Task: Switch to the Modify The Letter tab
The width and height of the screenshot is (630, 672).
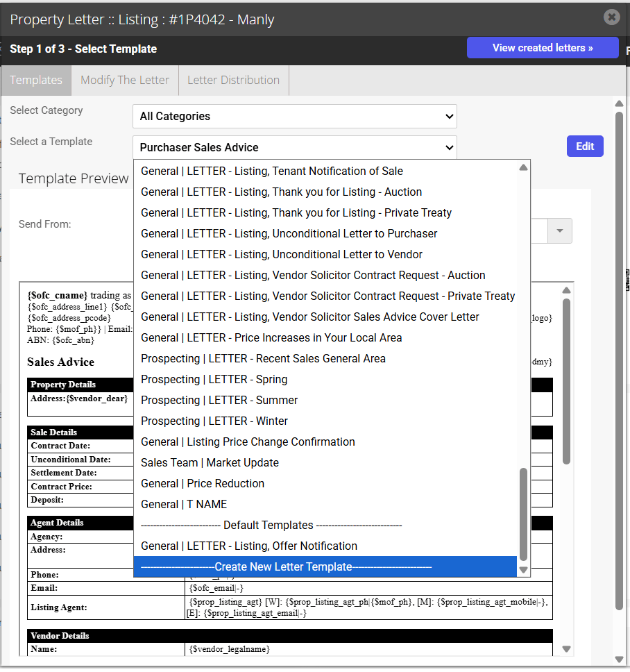Action: point(125,80)
